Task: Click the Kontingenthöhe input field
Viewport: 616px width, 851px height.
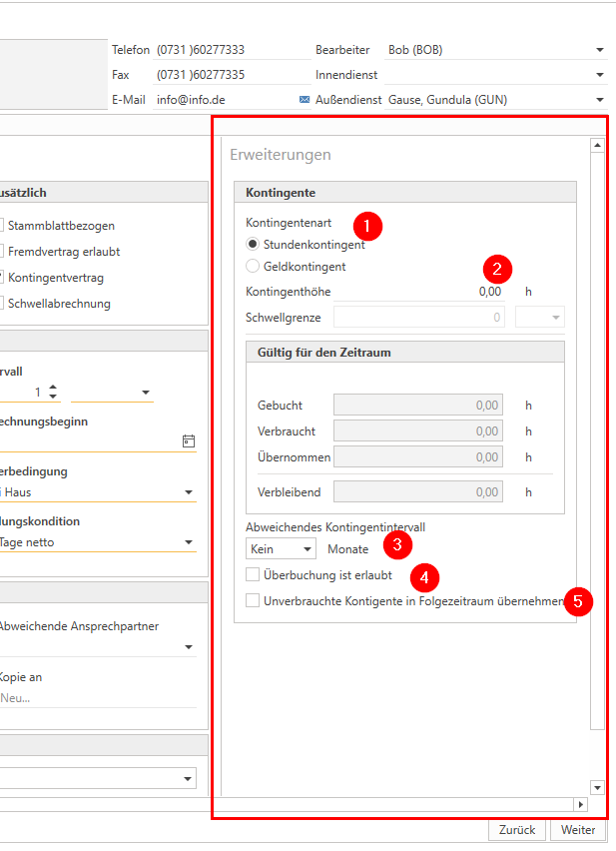Action: point(419,292)
